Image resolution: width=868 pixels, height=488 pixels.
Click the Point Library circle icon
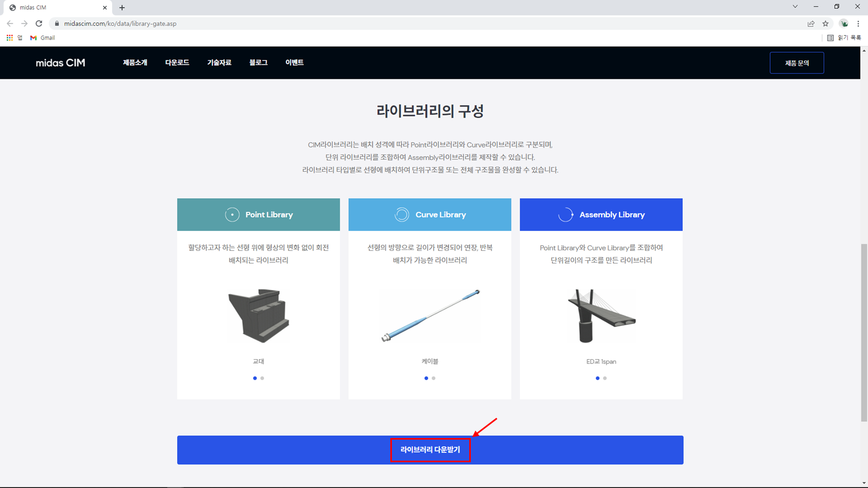pos(232,215)
